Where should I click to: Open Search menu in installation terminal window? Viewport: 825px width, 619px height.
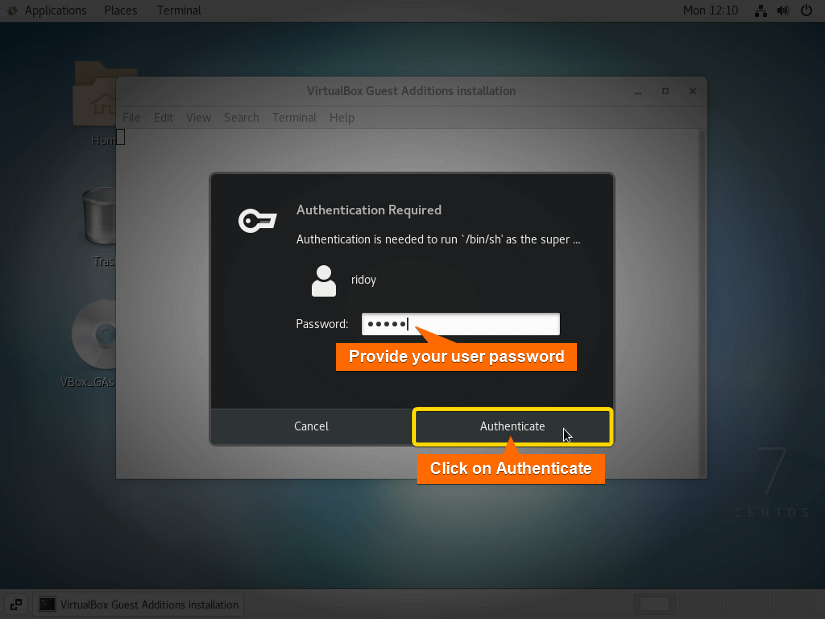tap(242, 117)
